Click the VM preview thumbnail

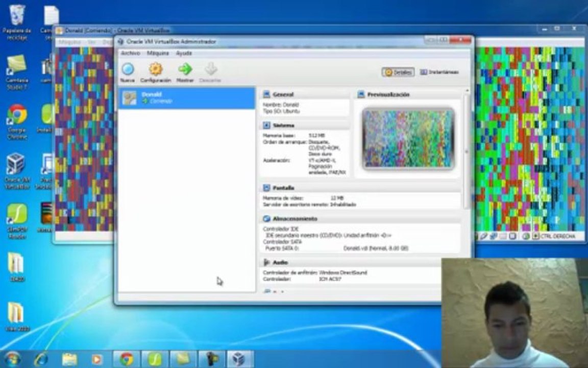(408, 138)
